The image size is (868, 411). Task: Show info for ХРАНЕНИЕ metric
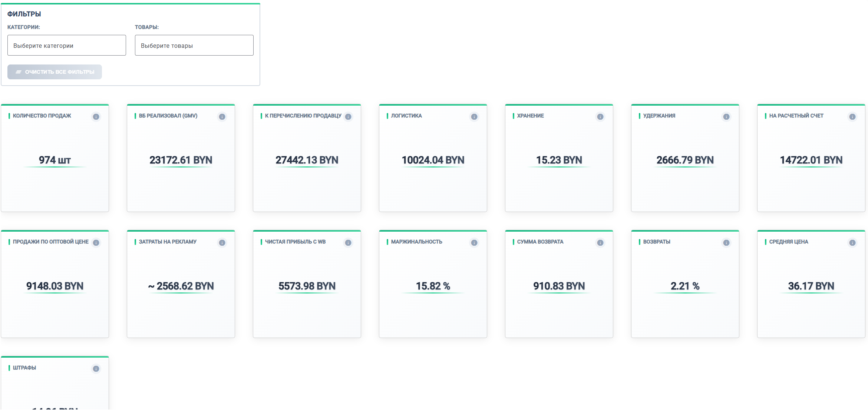[600, 117]
